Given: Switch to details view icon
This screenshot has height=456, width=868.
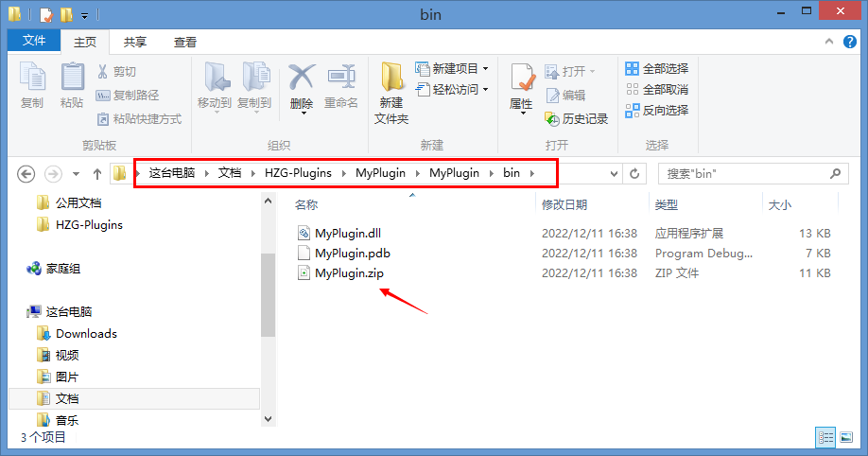Looking at the screenshot, I should click(x=825, y=438).
